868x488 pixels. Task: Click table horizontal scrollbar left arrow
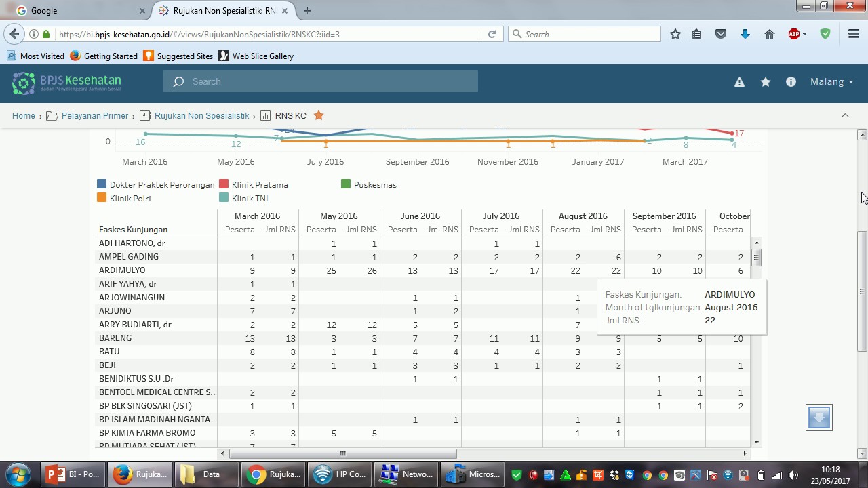pos(223,453)
